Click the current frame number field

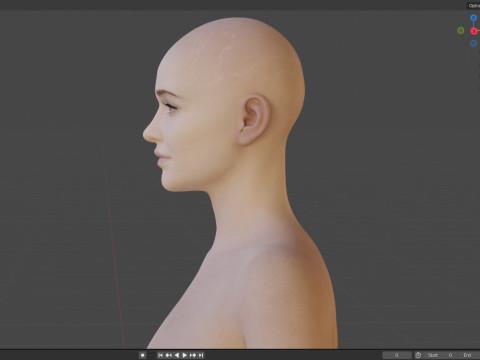(397, 355)
